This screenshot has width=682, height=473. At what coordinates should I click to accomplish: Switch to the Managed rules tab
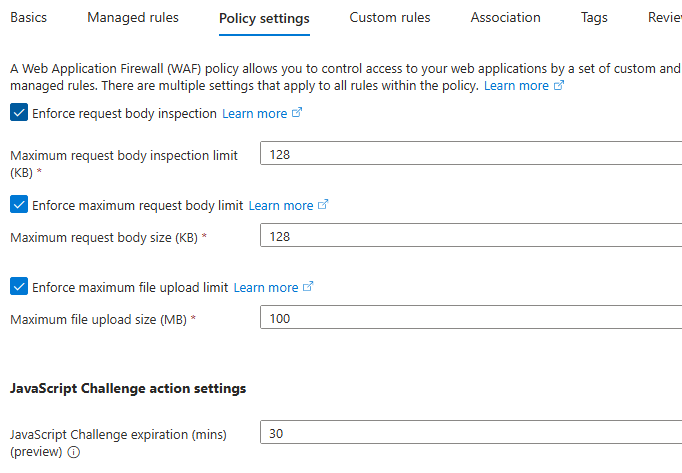(x=133, y=17)
